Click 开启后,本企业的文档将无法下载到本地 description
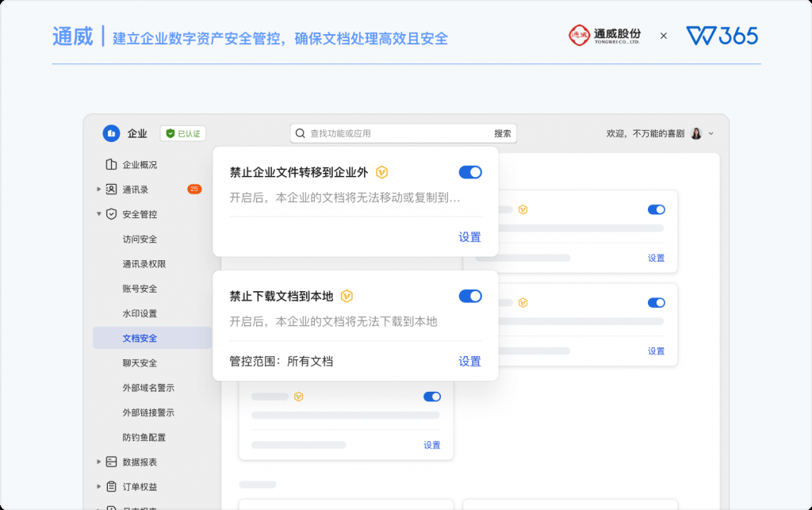The height and width of the screenshot is (510, 812). [x=334, y=321]
